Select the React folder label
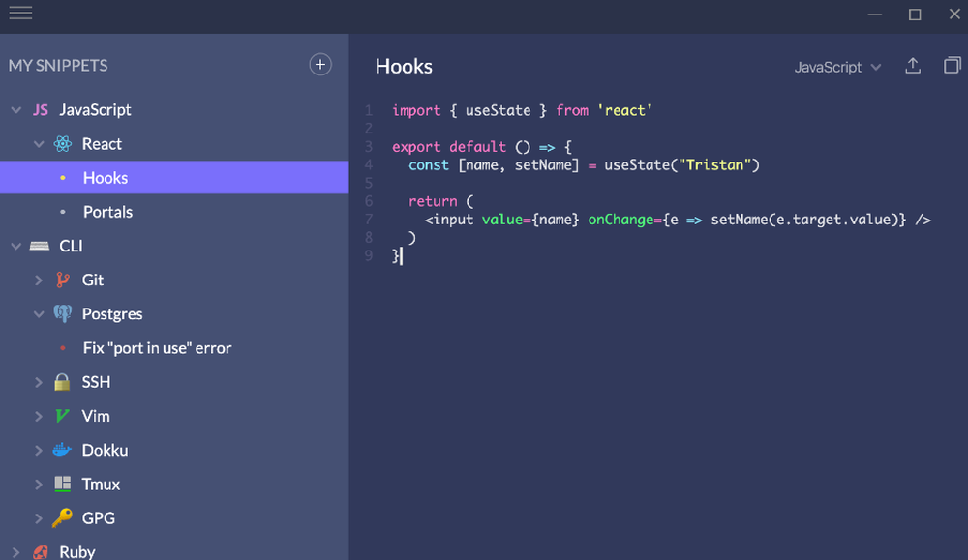Viewport: 968px width, 560px height. tap(102, 144)
